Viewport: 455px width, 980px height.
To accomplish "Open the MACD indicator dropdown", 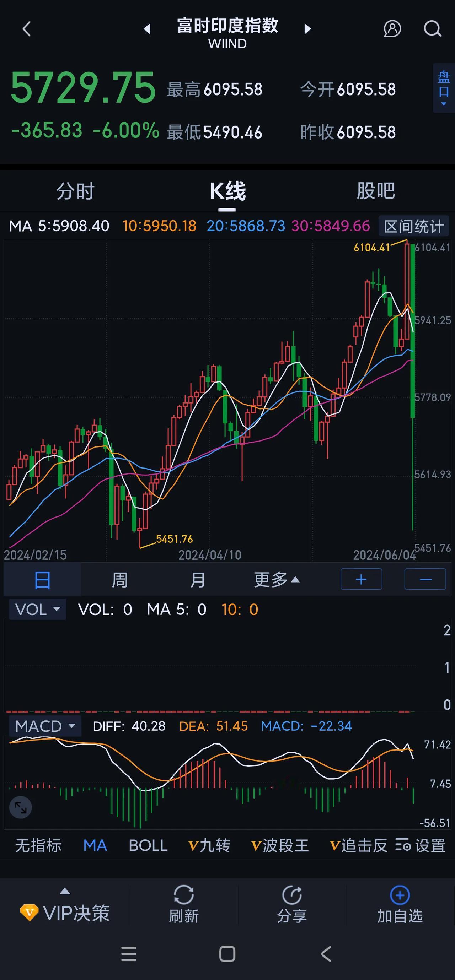I will pyautogui.click(x=45, y=726).
